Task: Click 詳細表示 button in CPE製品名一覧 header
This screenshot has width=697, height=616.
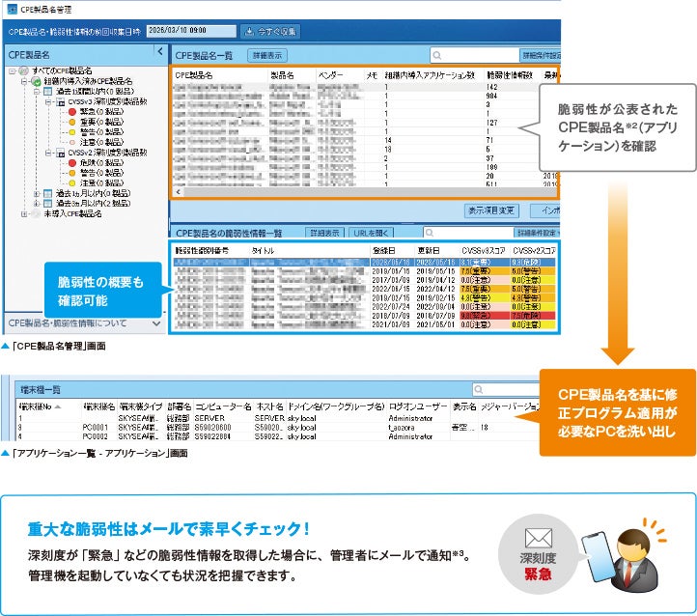Action: 265,55
